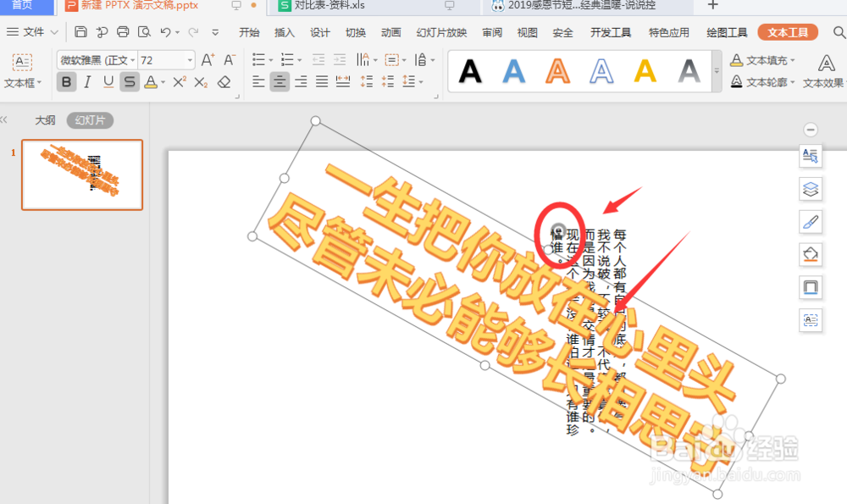Click the Redo arrow

[x=193, y=32]
